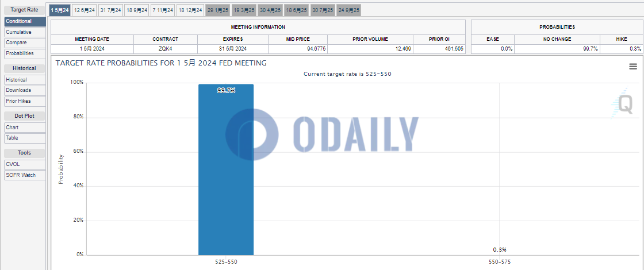Open the Prior Hikes section
The image size is (644, 270).
click(x=25, y=101)
